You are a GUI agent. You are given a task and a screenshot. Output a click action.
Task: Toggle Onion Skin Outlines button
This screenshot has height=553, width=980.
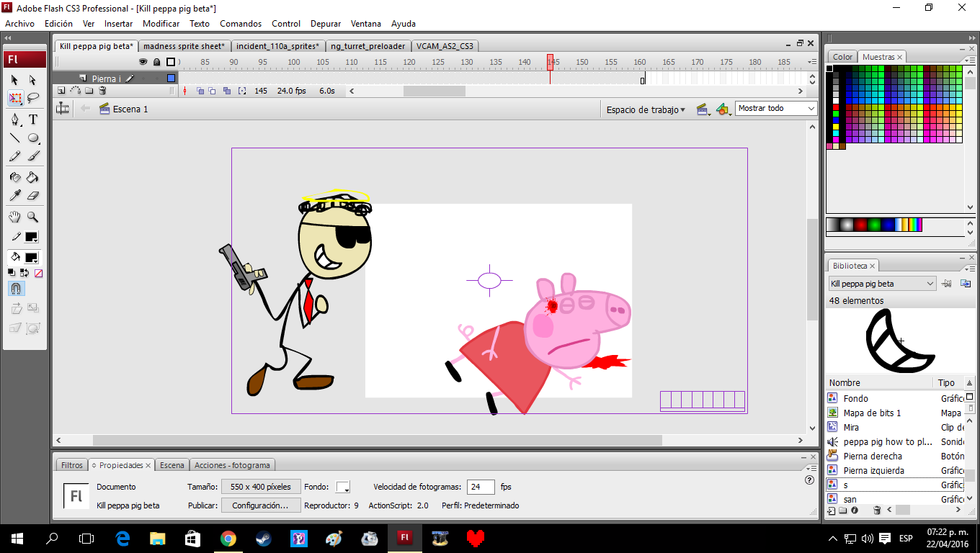213,91
